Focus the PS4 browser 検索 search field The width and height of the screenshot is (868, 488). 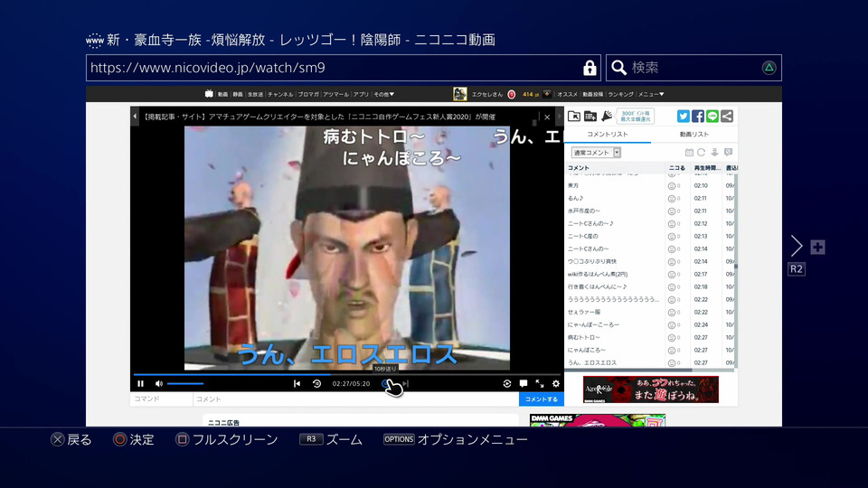[x=693, y=68]
